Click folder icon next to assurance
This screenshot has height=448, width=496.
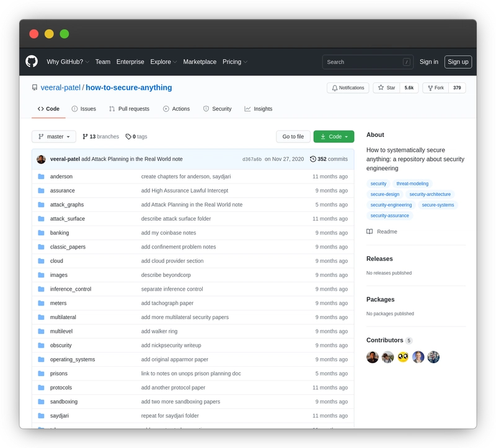[41, 190]
